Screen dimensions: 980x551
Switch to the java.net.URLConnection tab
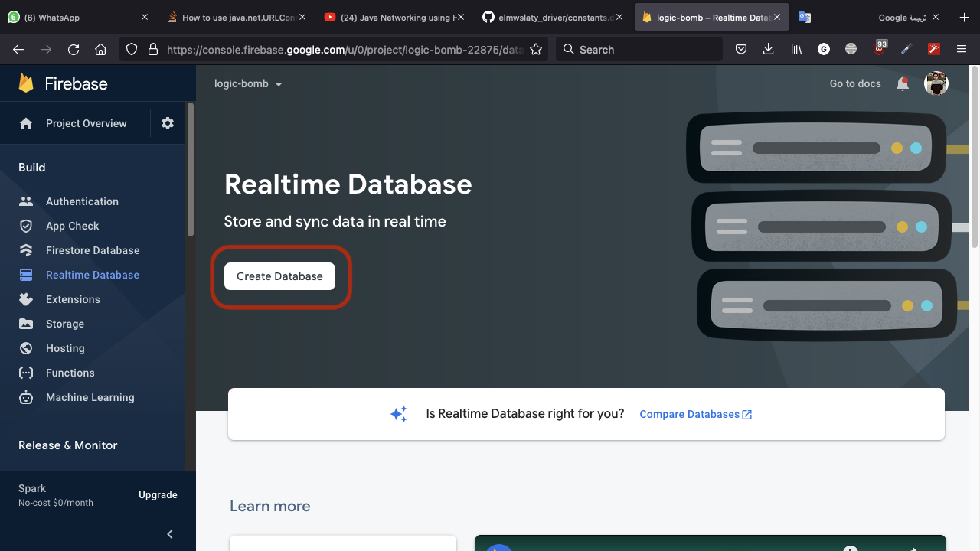pos(237,17)
